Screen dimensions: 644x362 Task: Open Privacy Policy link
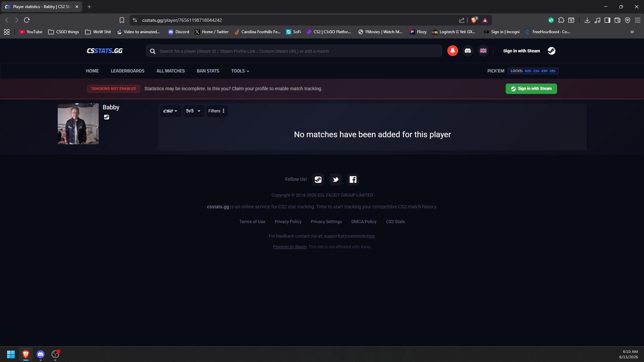[x=288, y=221]
